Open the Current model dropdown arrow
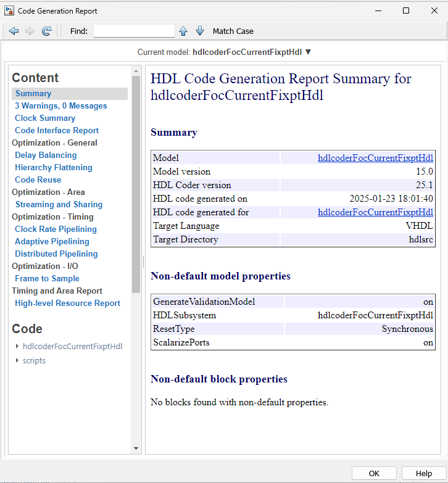448x483 pixels. pos(309,52)
